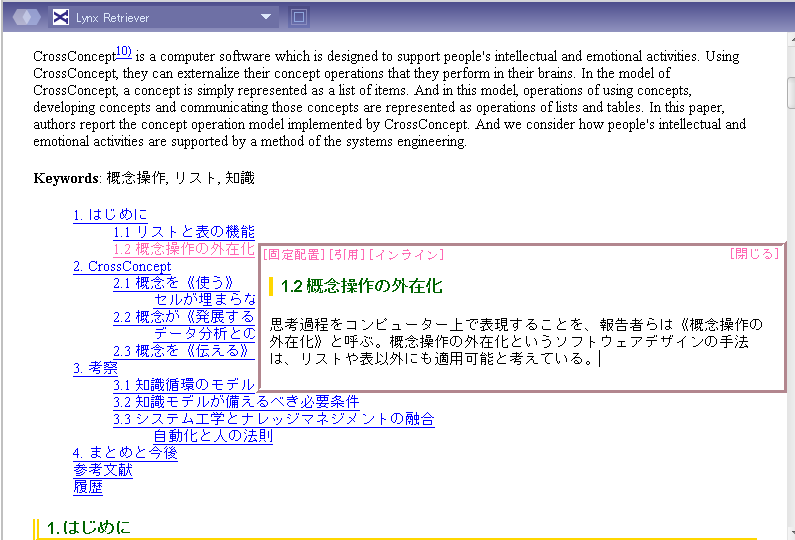Click [インライン] in the popup

(x=407, y=255)
